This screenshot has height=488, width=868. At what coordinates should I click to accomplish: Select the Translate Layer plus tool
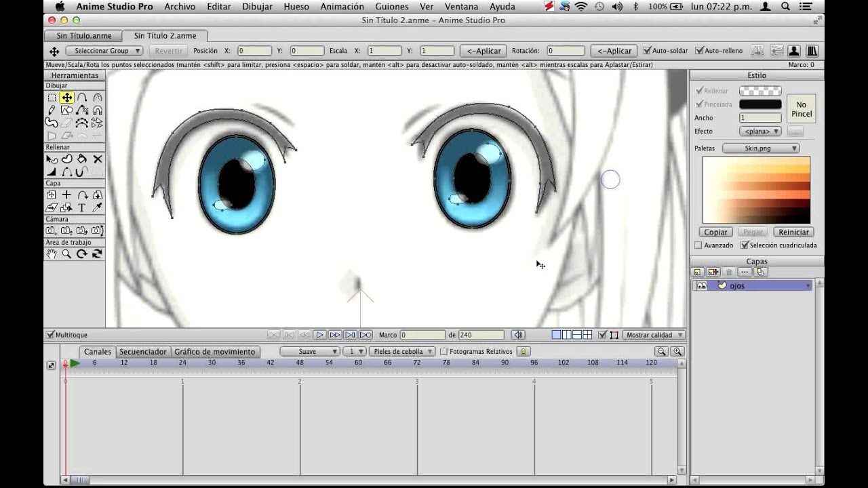66,195
